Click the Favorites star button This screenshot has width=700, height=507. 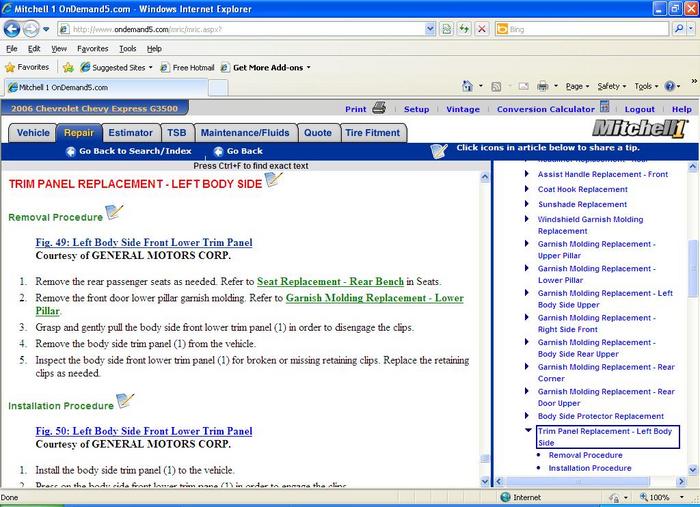27,67
